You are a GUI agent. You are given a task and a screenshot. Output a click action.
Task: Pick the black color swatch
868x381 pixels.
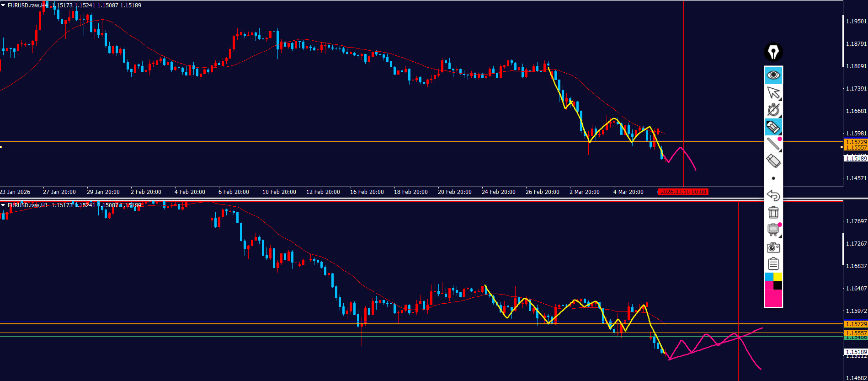coord(777,285)
